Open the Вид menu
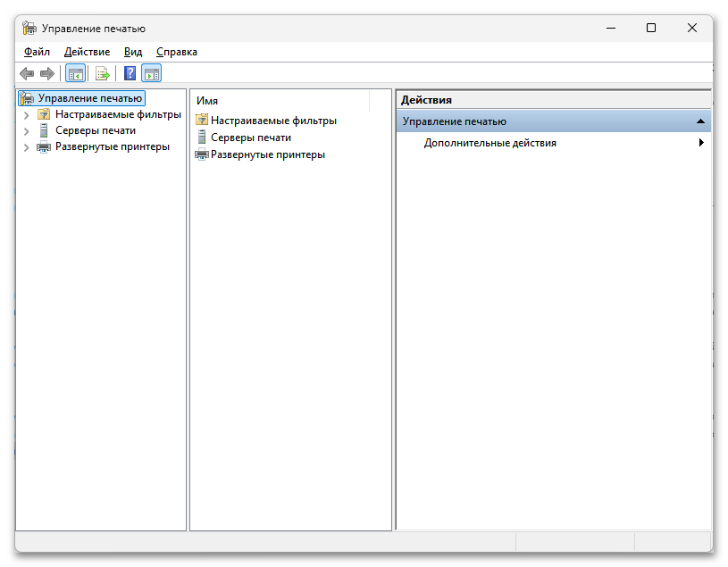728x567 pixels. tap(133, 52)
